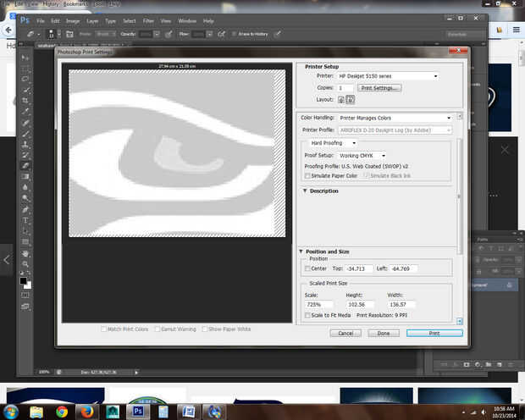Check the Simulate Paper Color option
Image resolution: width=525 pixels, height=420 pixels.
click(307, 175)
